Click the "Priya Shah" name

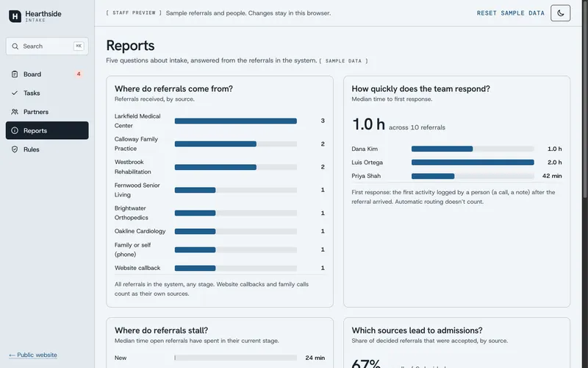click(366, 176)
